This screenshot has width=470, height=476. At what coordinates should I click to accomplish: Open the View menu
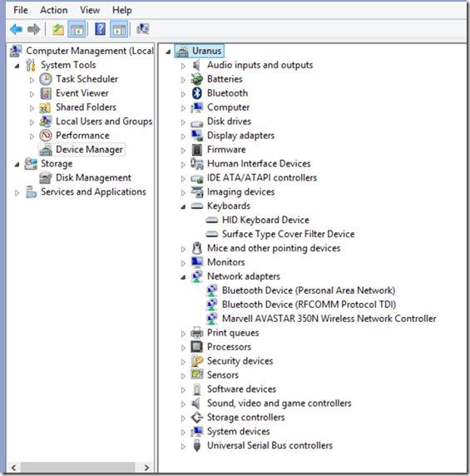click(x=90, y=10)
